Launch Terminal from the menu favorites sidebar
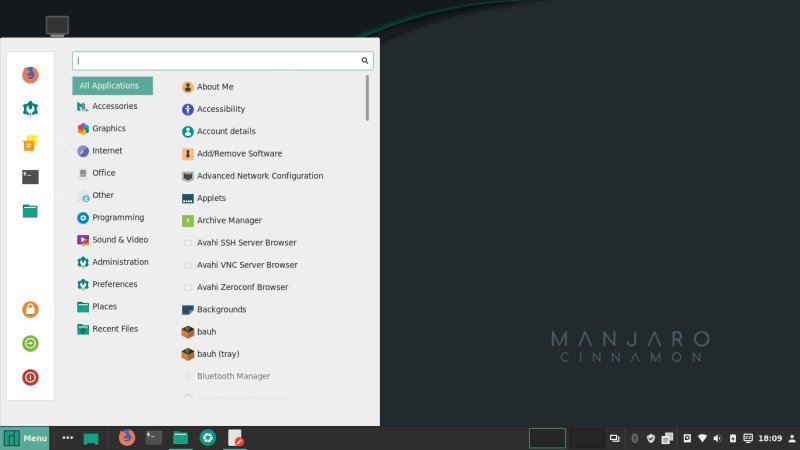800x450 pixels. (x=30, y=177)
